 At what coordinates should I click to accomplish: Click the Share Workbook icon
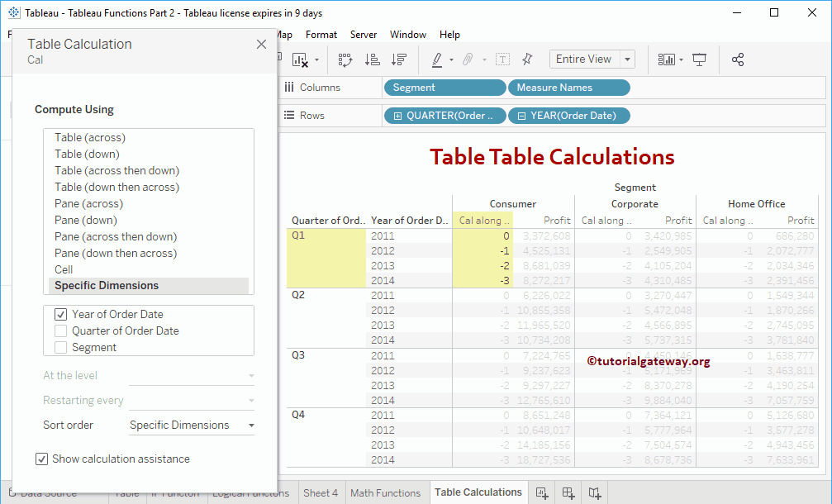(739, 59)
